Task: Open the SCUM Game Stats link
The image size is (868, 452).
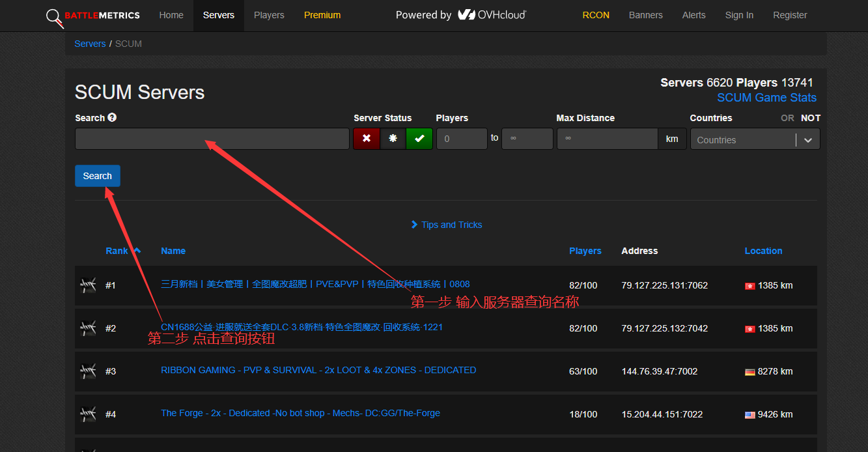Action: pos(766,98)
